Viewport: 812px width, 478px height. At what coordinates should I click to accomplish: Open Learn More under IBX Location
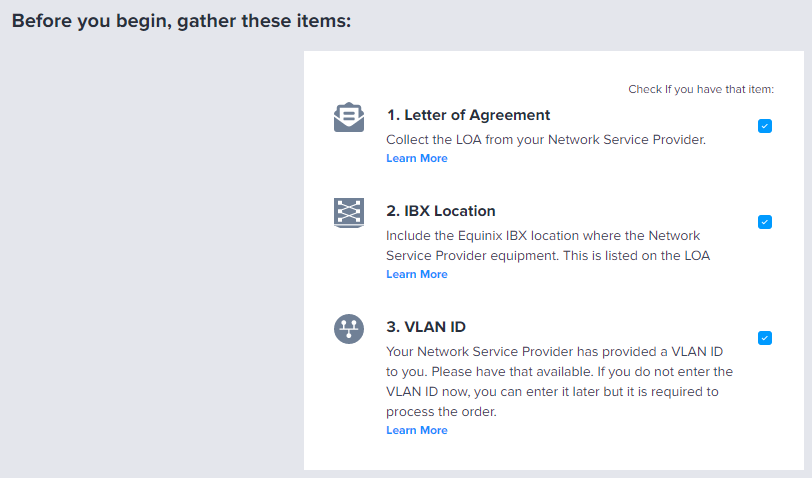(416, 274)
